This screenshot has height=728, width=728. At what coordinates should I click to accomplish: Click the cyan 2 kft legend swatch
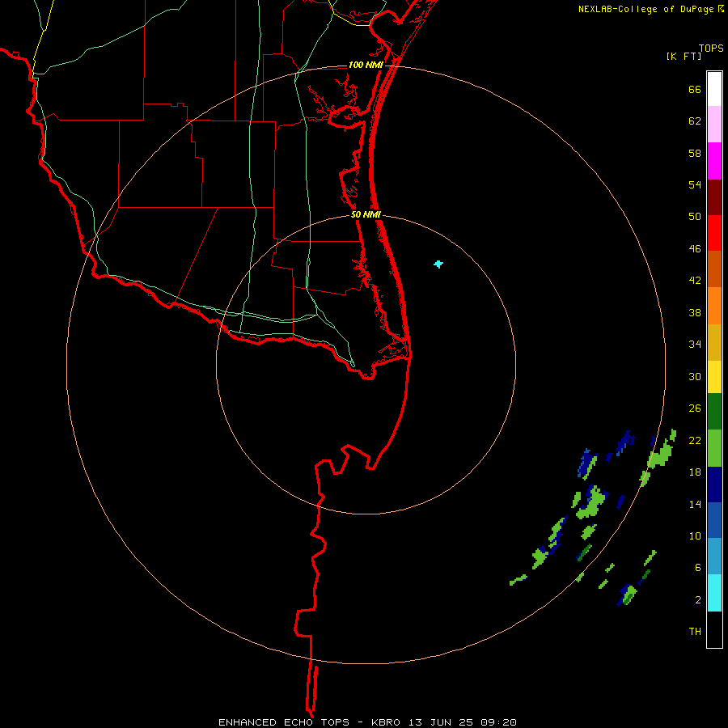coord(714,593)
